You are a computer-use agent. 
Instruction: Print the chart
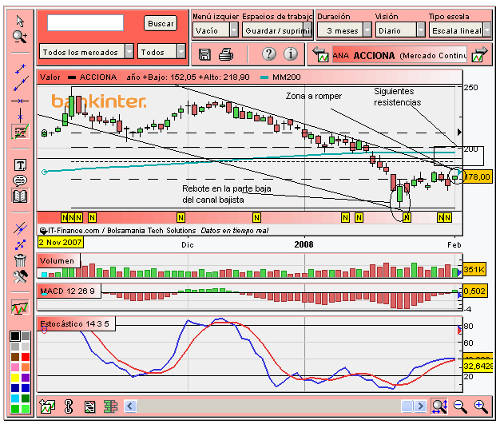click(x=226, y=54)
